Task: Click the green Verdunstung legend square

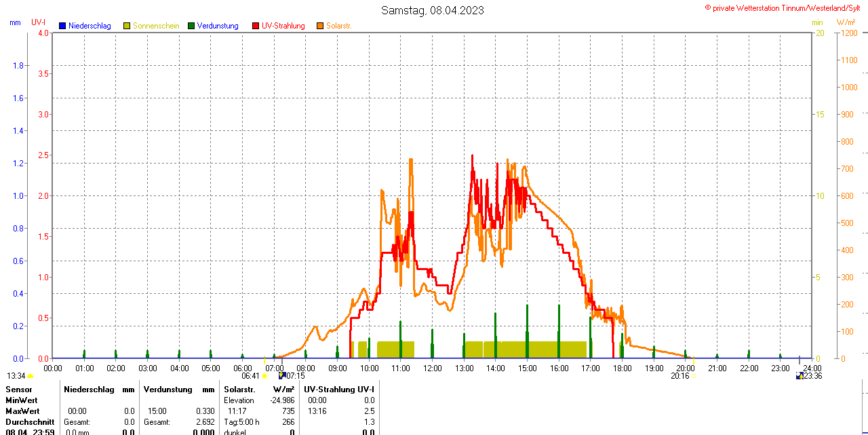Action: tap(191, 26)
